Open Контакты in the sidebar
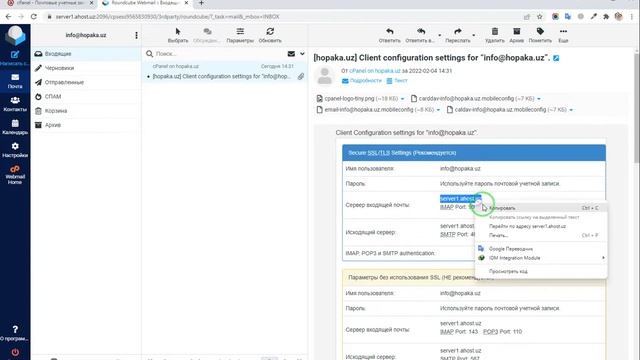Screen dimensions: 640x360 pos(15,104)
